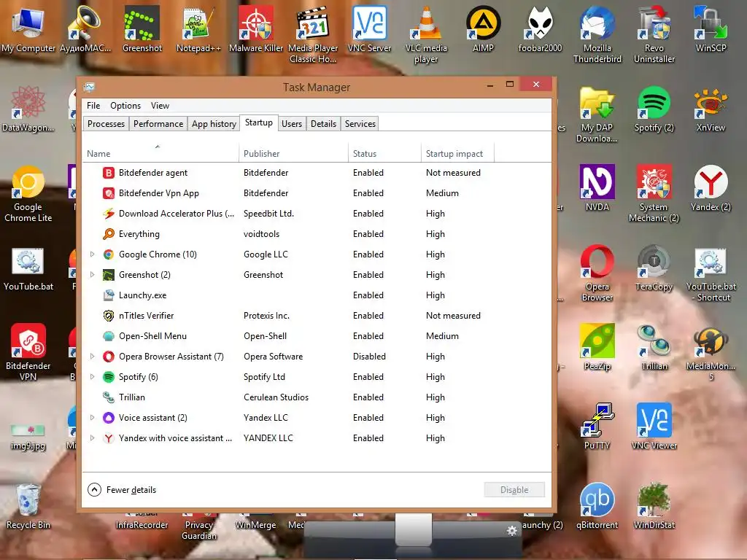Open the PuTTY desktop shortcut
Image resolution: width=747 pixels, height=560 pixels.
(x=597, y=427)
